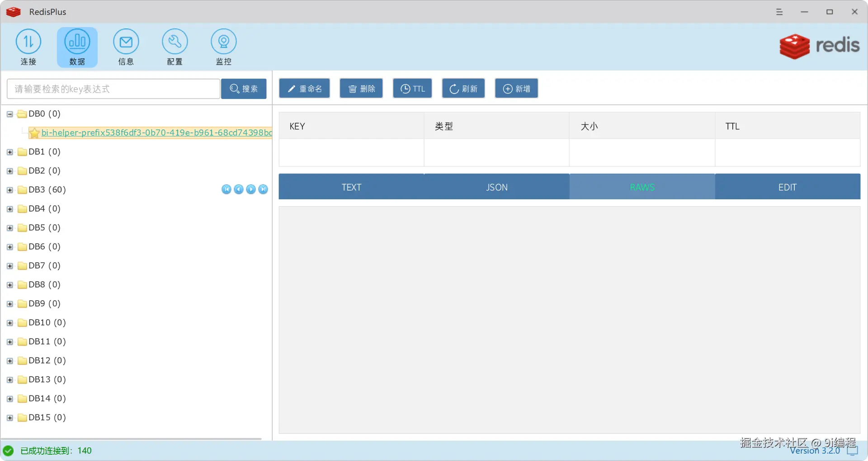This screenshot has height=461, width=868.
Task: Switch to the TEXT tab
Action: click(351, 187)
